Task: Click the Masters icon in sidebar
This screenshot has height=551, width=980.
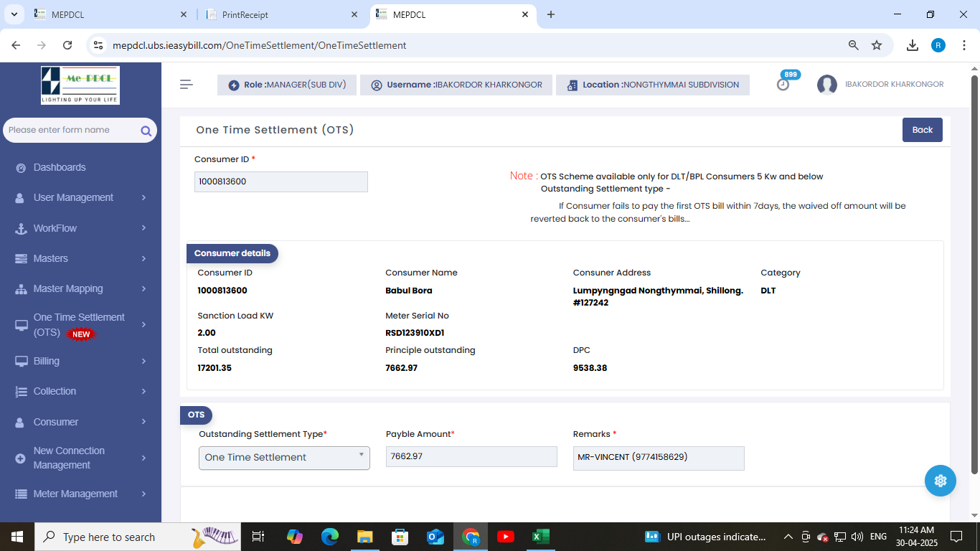Action: tap(21, 258)
